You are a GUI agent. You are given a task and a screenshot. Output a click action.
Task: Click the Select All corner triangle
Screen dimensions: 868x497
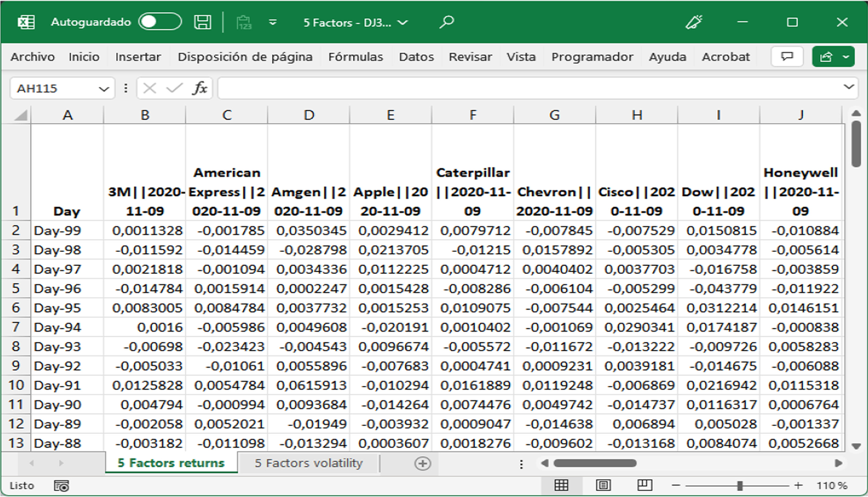click(x=20, y=115)
